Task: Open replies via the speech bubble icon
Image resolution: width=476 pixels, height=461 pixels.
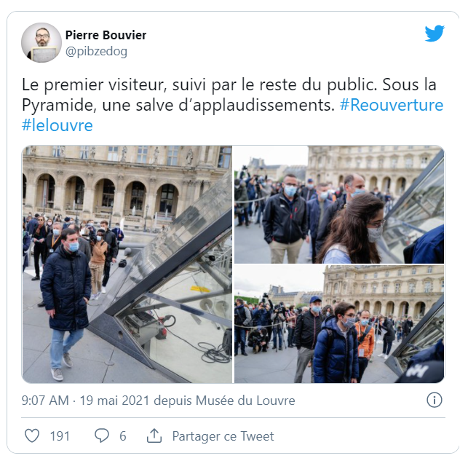Action: 102,436
